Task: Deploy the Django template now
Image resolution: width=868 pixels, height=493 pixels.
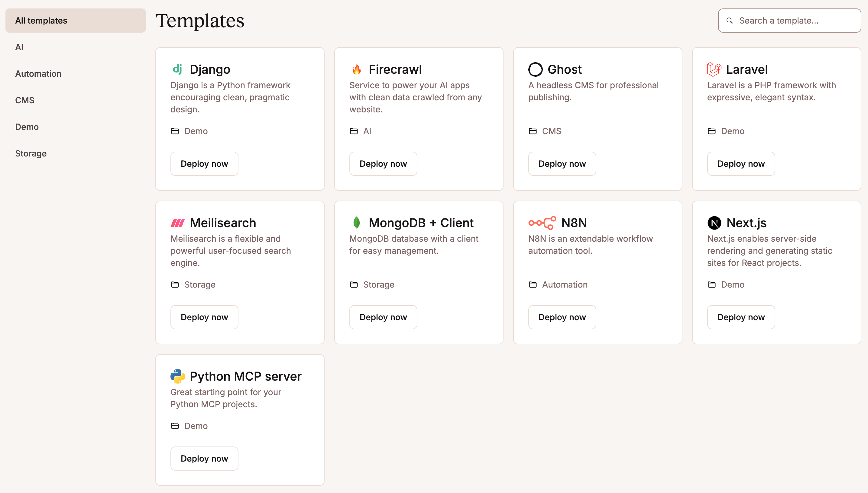Action: 204,163
